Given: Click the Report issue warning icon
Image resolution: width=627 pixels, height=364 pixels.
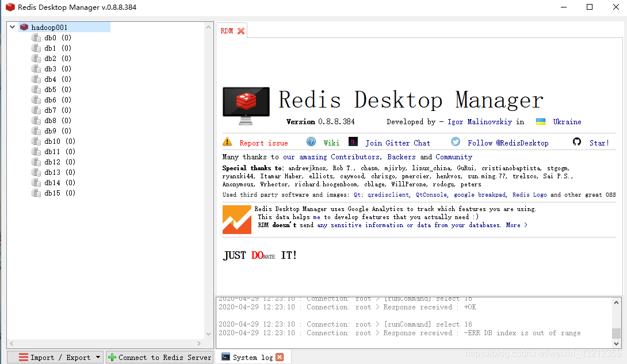Looking at the screenshot, I should pos(227,141).
